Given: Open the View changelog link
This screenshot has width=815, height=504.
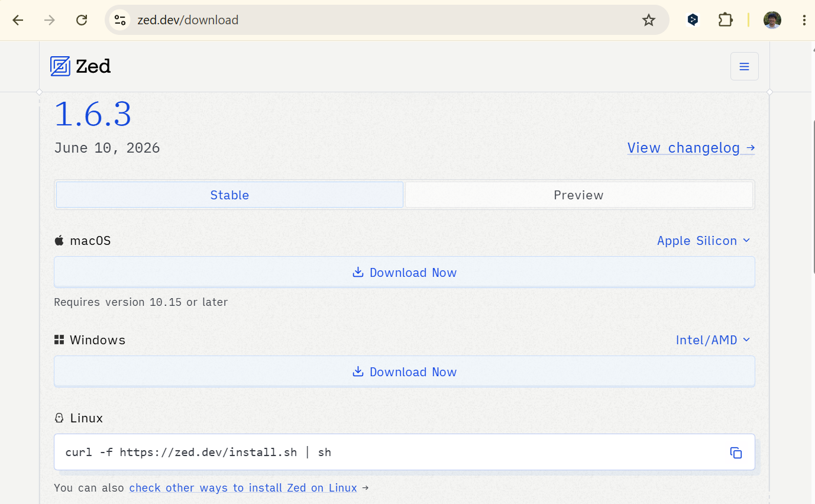Looking at the screenshot, I should tap(691, 148).
